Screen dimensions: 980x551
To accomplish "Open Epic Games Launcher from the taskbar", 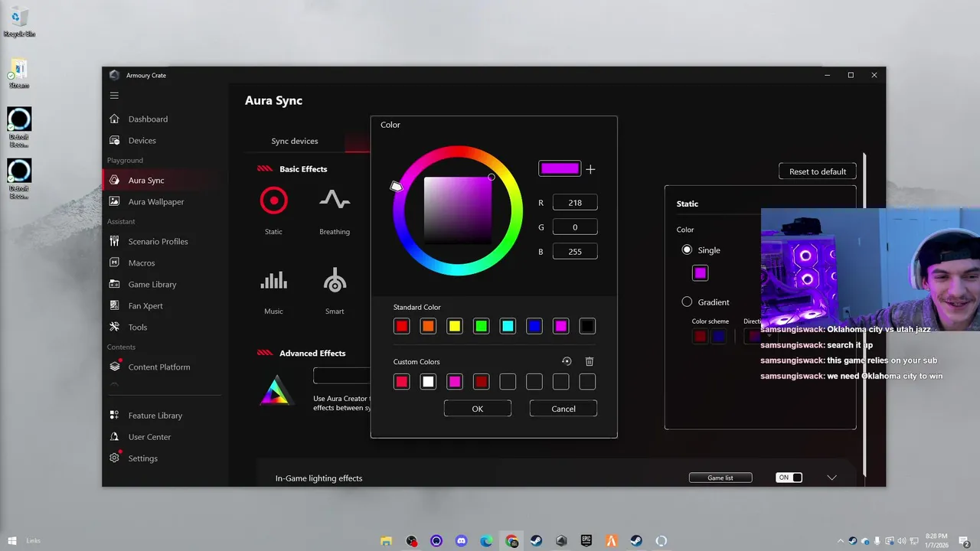I will 586,541.
